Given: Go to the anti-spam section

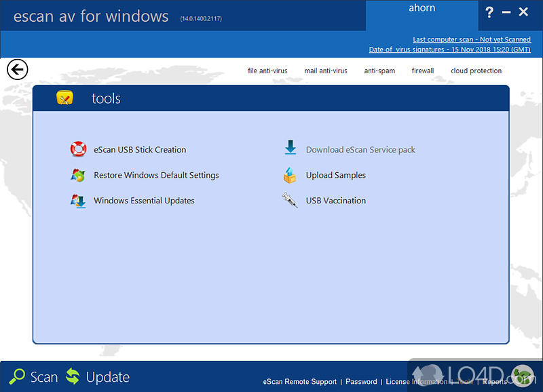Looking at the screenshot, I should tap(379, 71).
